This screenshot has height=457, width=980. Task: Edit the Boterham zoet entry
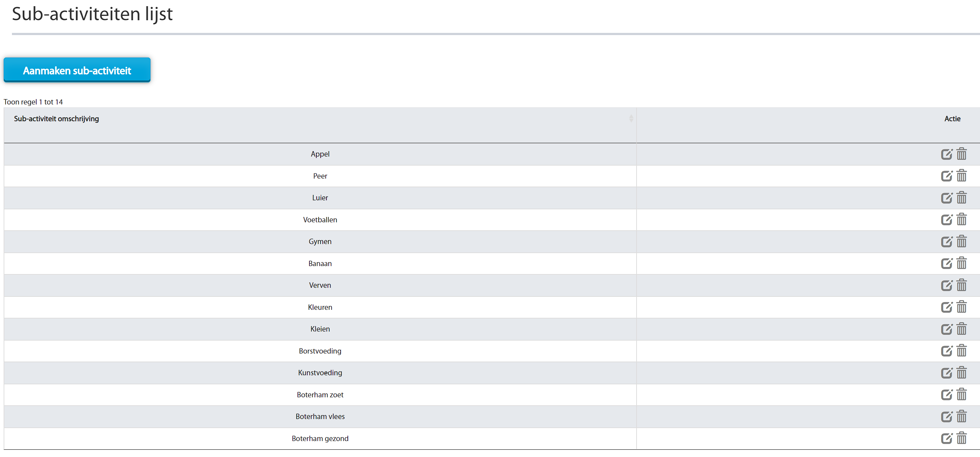pos(946,395)
